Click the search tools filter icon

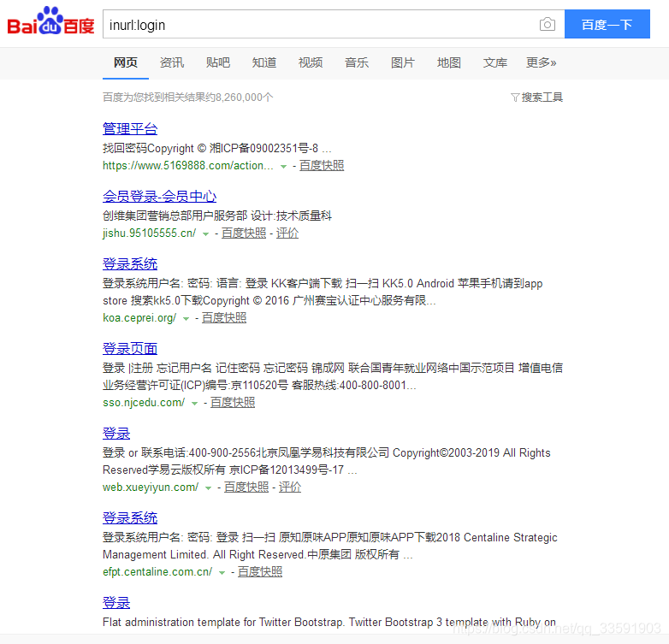click(x=515, y=97)
